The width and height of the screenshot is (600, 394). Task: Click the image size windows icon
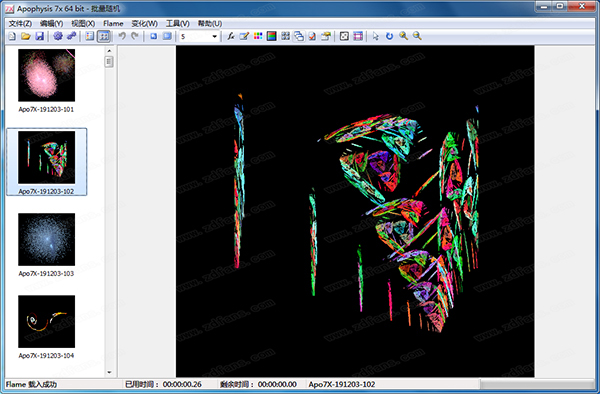[299, 36]
